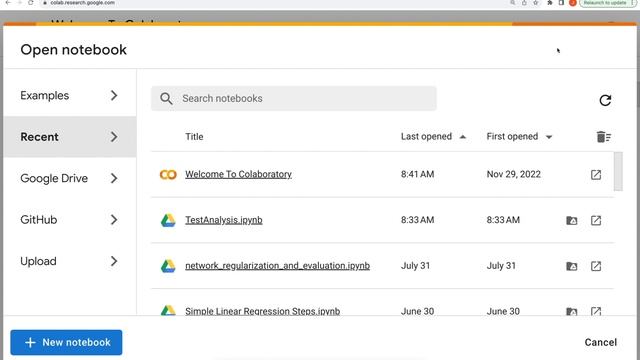The image size is (640, 360).
Task: Click the browser back arrow
Action: coord(8,2)
